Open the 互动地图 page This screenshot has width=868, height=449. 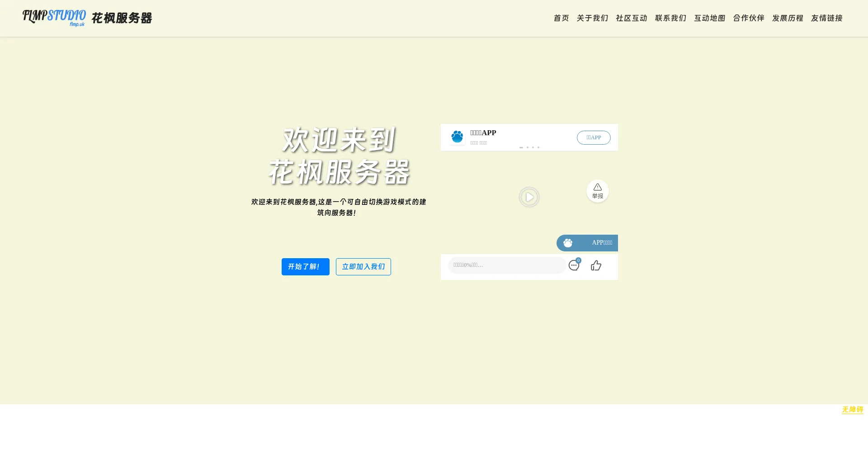point(709,18)
